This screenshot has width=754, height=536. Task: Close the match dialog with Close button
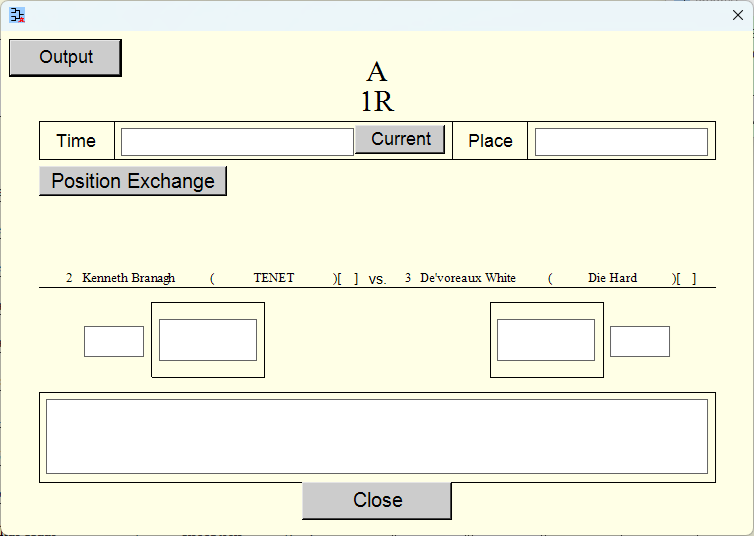point(377,500)
